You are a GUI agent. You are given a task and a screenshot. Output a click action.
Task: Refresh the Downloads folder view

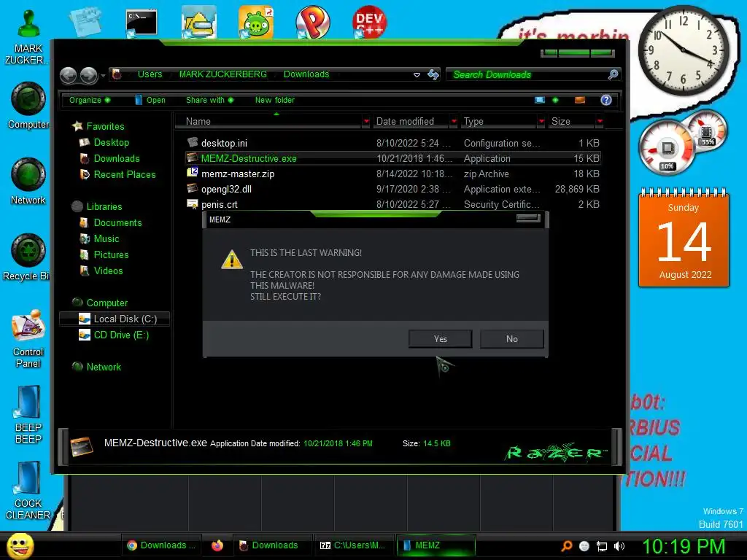(x=433, y=74)
